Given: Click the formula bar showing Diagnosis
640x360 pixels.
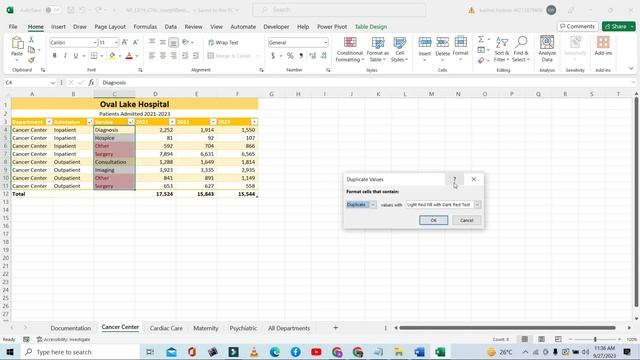Looking at the screenshot, I should click(x=367, y=82).
